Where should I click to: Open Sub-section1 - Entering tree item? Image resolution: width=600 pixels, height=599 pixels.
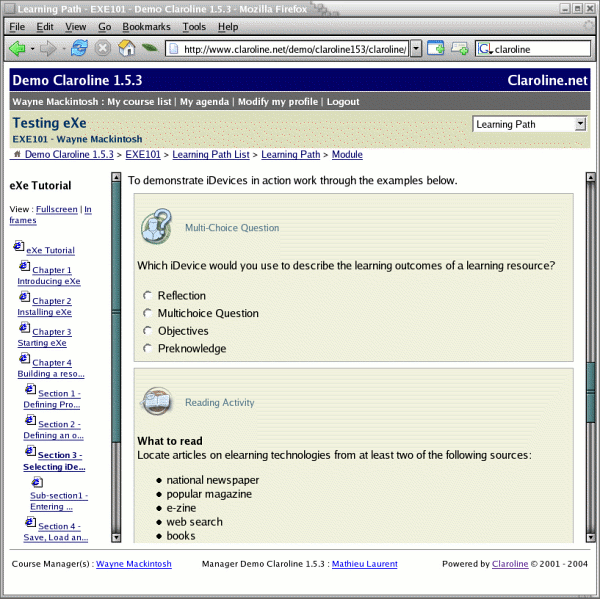[x=59, y=501]
